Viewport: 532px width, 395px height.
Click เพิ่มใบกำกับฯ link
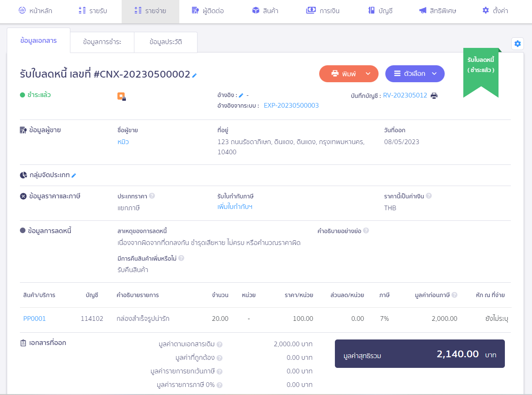pos(235,207)
